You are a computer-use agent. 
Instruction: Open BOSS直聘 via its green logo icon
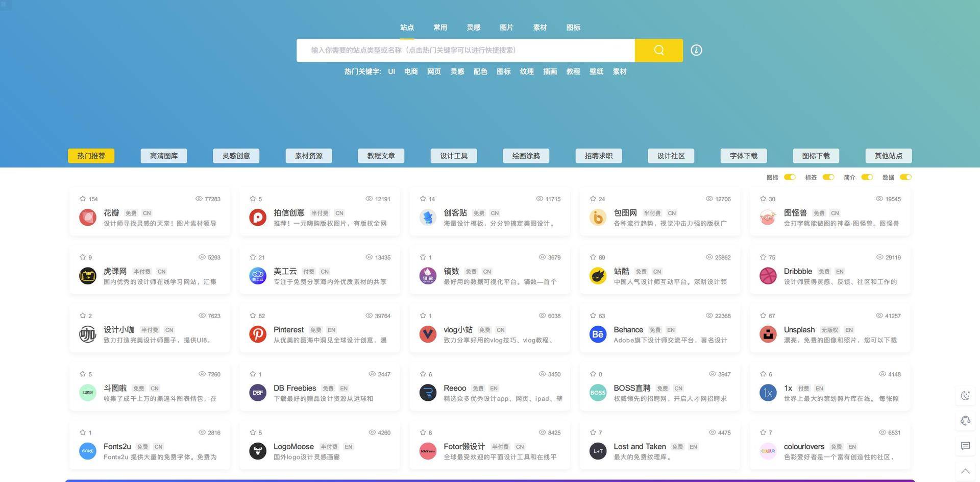597,392
